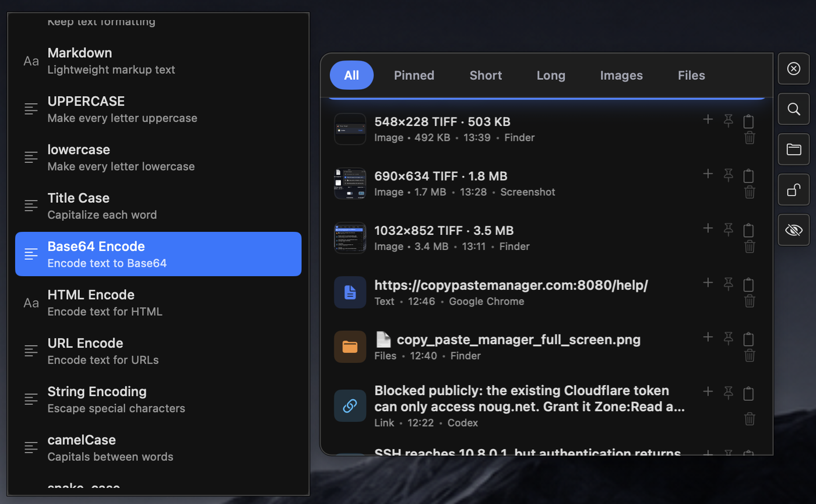Pin the 548×228 TIFF clipboard item

pyautogui.click(x=728, y=121)
